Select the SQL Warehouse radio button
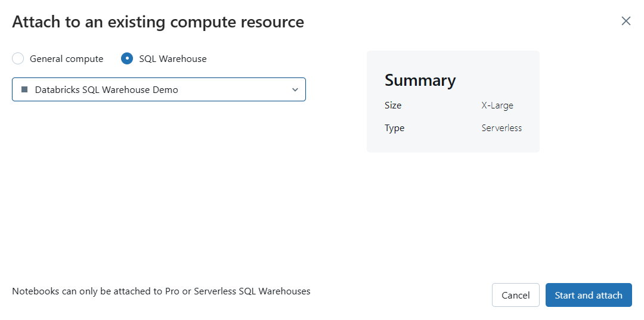Screen dimensions: 644x320 tap(127, 58)
